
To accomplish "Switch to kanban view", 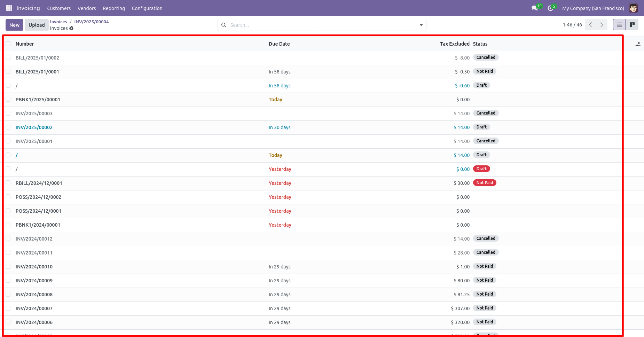I will click(x=632, y=25).
